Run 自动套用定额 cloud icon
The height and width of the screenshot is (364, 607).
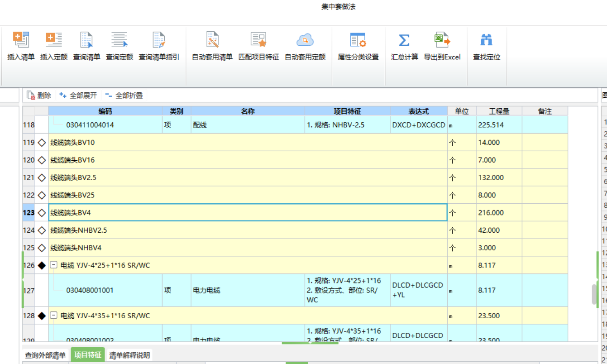[x=305, y=40]
